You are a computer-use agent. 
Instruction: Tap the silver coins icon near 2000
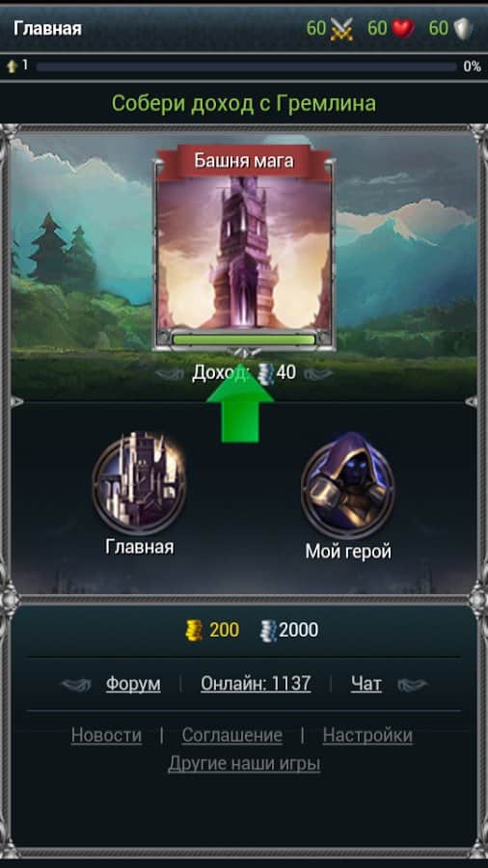268,631
